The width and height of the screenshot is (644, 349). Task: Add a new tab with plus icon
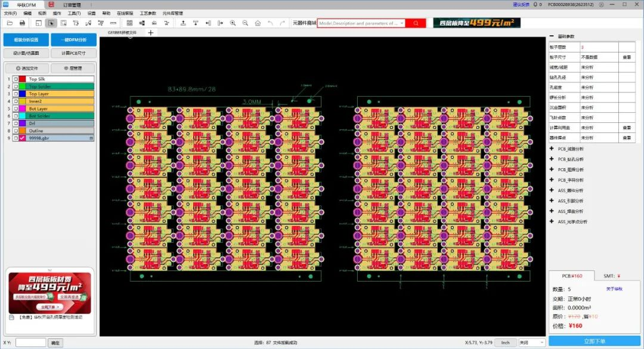[151, 32]
